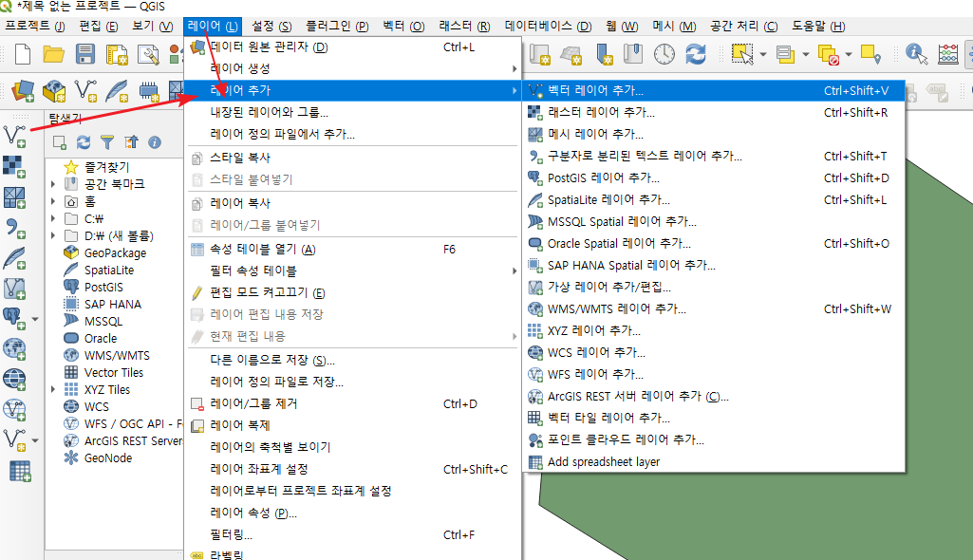Choose 구분자로 분리된 텍스트 레이어 추가
The width and height of the screenshot is (973, 560).
pyautogui.click(x=714, y=156)
